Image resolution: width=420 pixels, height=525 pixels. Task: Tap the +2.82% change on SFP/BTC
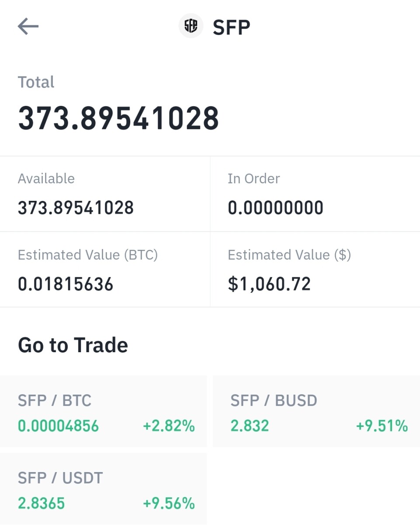[169, 426]
